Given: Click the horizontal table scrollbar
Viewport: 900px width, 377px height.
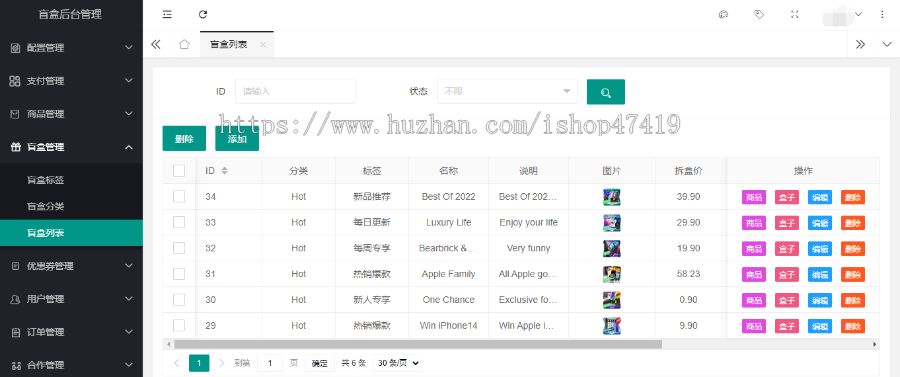Looking at the screenshot, I should [x=418, y=344].
